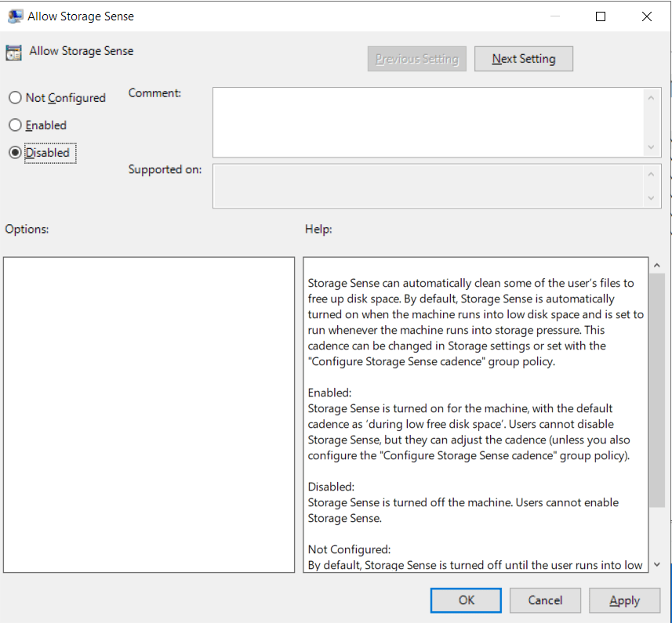This screenshot has height=623, width=672.
Task: Click the policy setting icon beside Allow Storage Sense heading
Action: (x=13, y=52)
